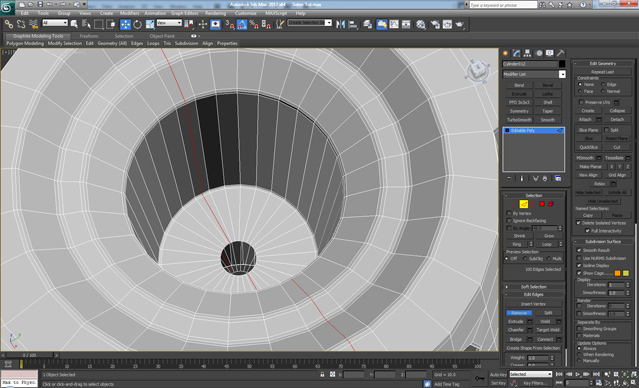Viewport: 639px width, 388px height.
Task: Activate the Select and Rotate tool
Action: coord(138,24)
